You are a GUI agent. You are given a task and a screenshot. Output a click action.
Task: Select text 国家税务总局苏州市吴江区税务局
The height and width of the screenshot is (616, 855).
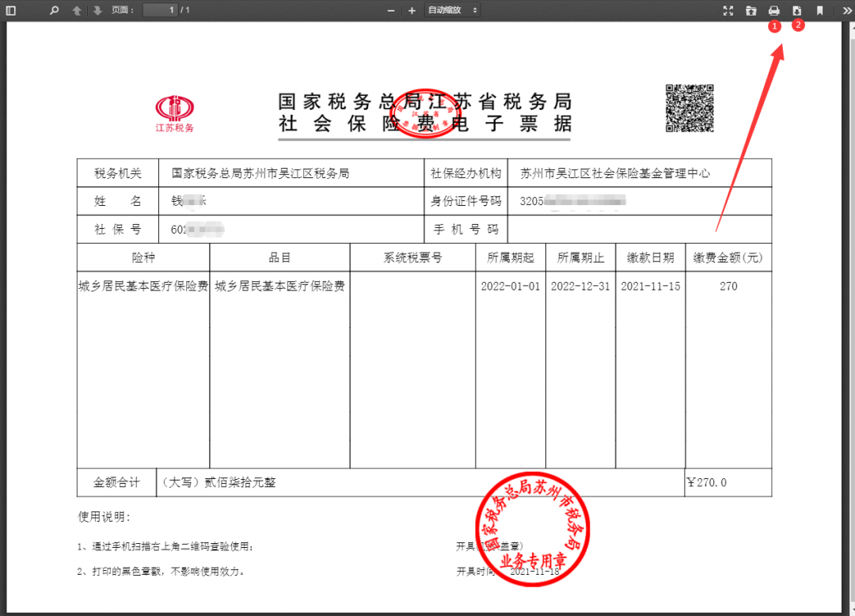pyautogui.click(x=260, y=173)
